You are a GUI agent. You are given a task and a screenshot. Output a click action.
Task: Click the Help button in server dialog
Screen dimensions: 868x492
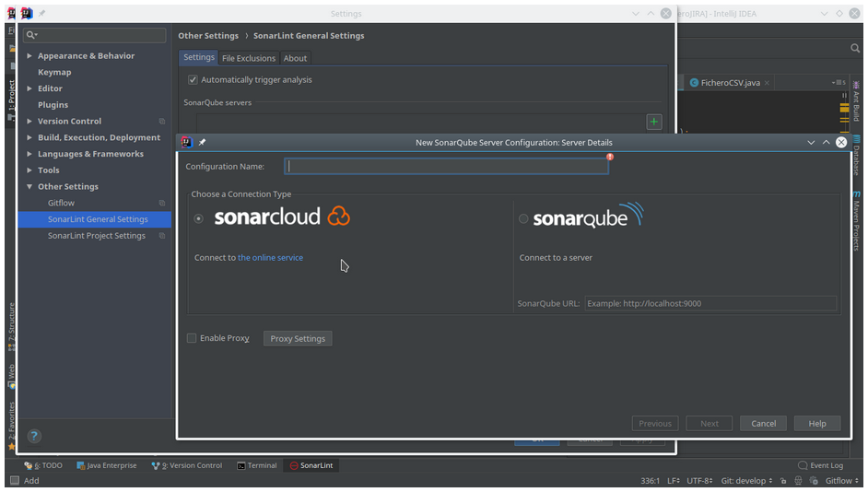click(817, 424)
